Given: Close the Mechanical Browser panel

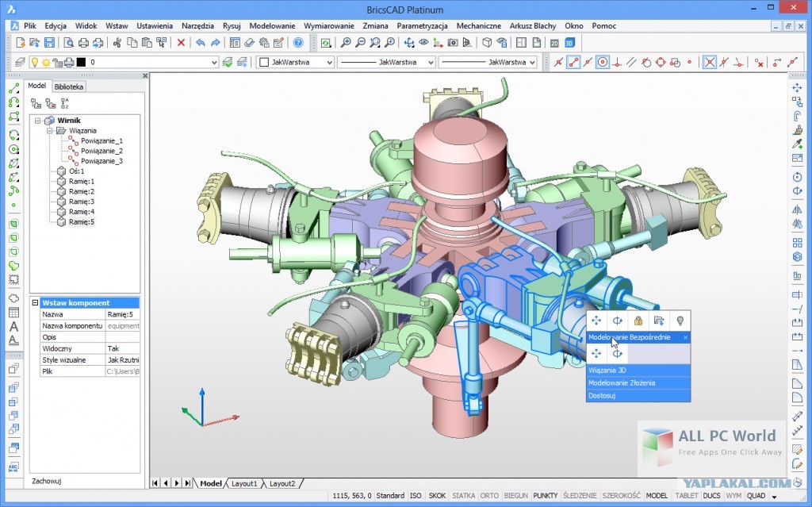Looking at the screenshot, I should (145, 76).
